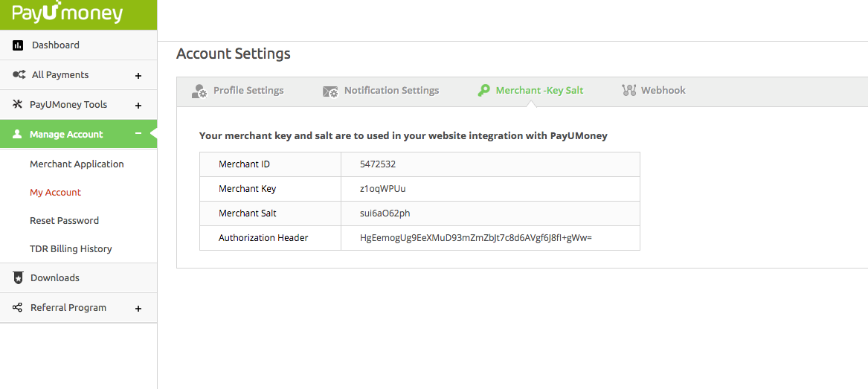Switch to the Webhook tab
This screenshot has width=868, height=389.
tap(663, 91)
